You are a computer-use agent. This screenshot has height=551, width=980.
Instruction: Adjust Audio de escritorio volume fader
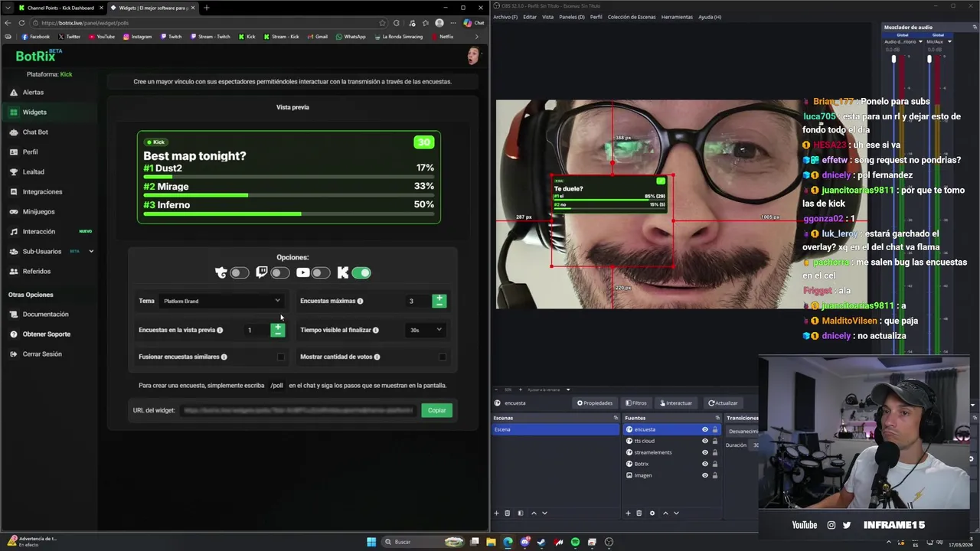pos(893,59)
